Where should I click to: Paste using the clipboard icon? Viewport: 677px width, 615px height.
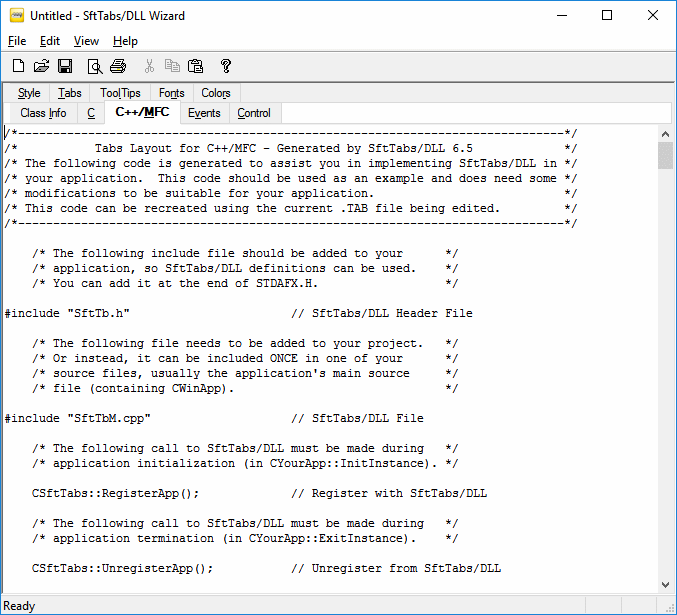196,66
